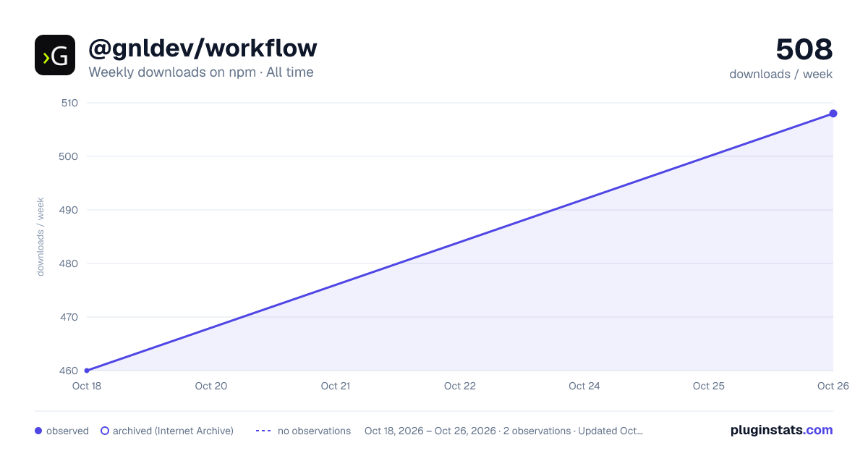Image resolution: width=868 pixels, height=456 pixels.
Task: Click the 510 y-axis label
Action: coord(69,103)
